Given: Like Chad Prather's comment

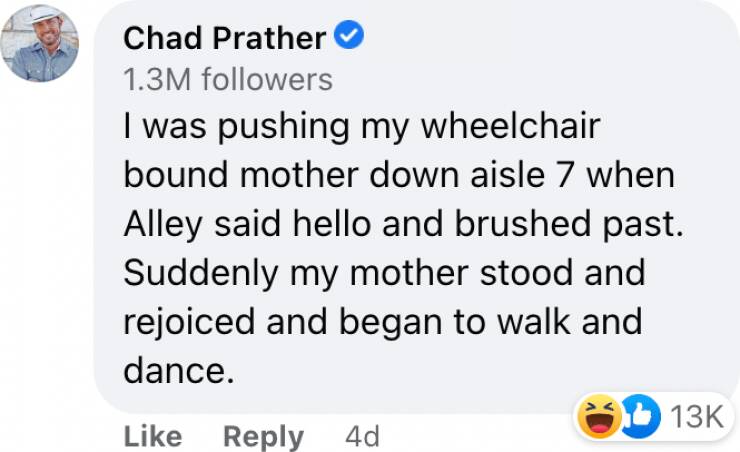Looking at the screenshot, I should [153, 436].
